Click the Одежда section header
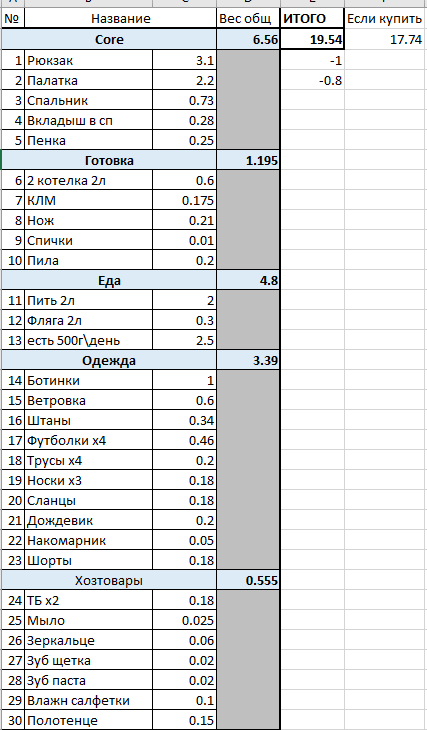 click(109, 361)
